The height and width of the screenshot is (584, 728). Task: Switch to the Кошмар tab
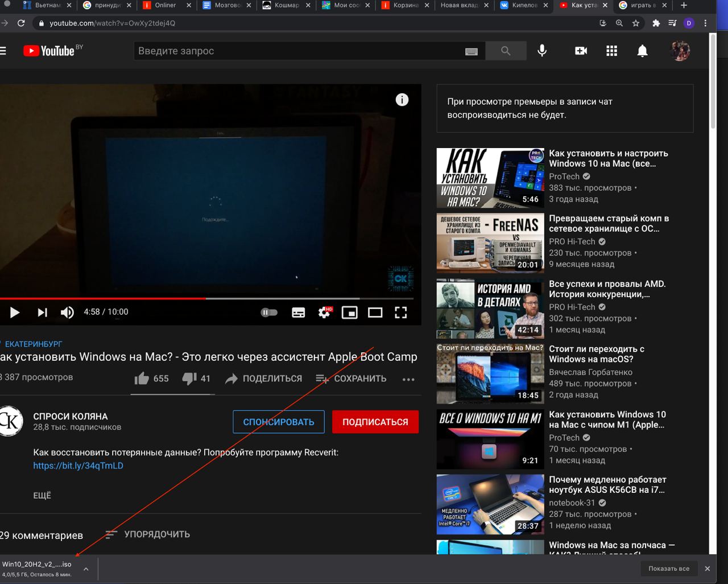(286, 5)
